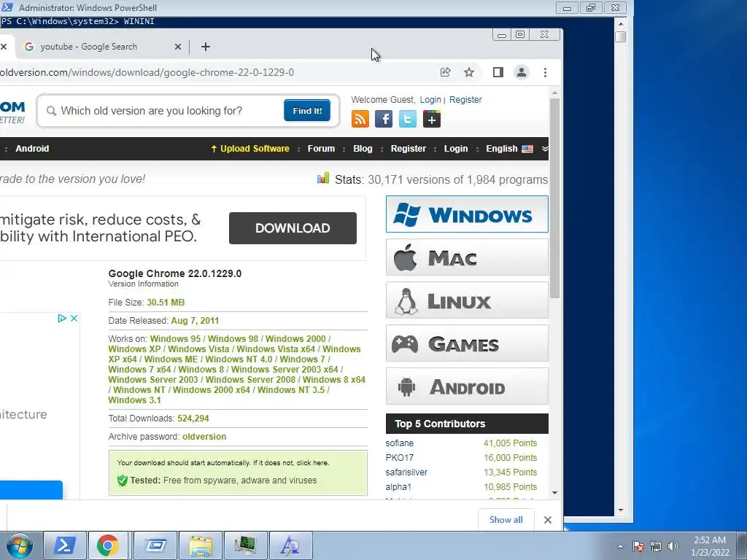Close the Chrome downloads bar
747x560 pixels.
pyautogui.click(x=547, y=520)
